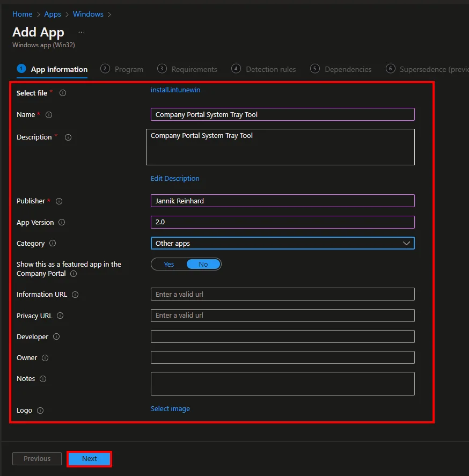Image resolution: width=469 pixels, height=476 pixels.
Task: Click the info icon after Company Portal label
Action: (x=74, y=274)
